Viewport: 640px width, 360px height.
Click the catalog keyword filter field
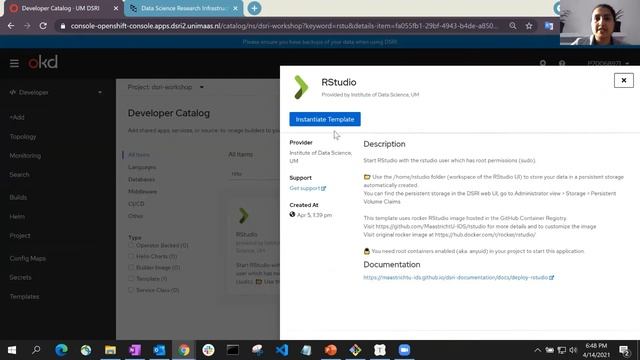[254, 173]
